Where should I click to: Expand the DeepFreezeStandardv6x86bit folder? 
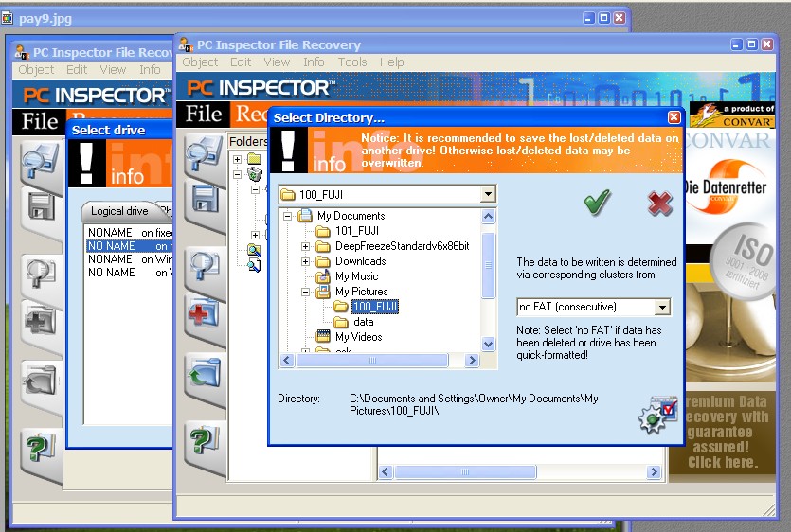[305, 246]
